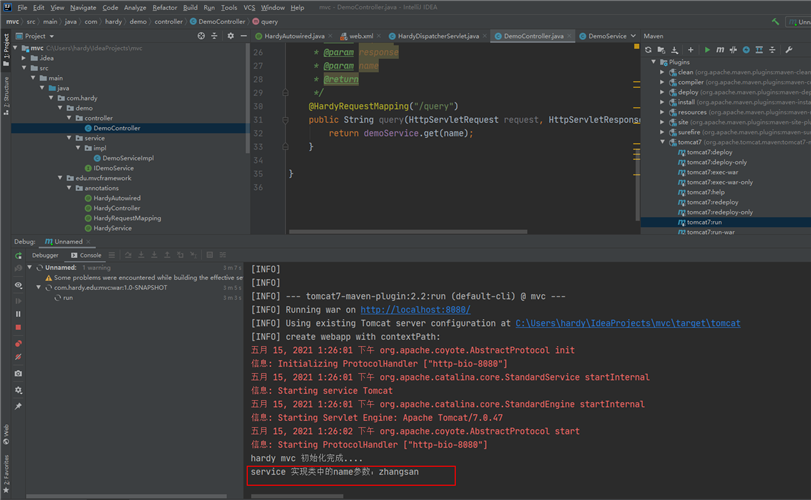Collapse all in Maven toolbar
811x500 pixels.
click(772, 50)
